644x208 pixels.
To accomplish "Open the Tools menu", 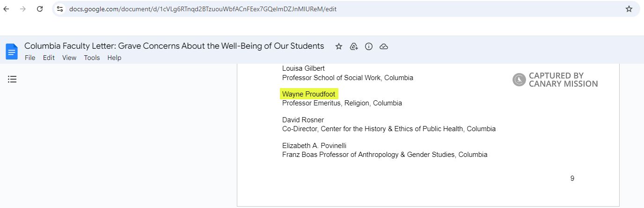I will [x=92, y=58].
